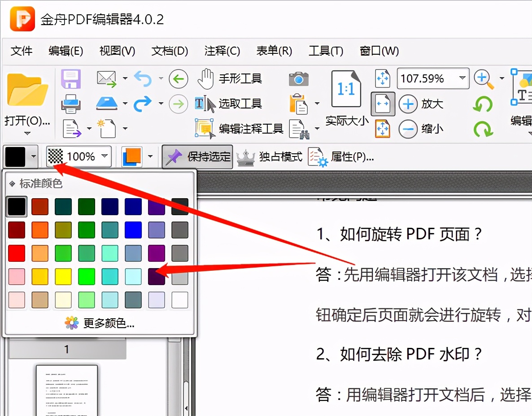
Task: Open the zoom percentage 107.59% dropdown
Action: point(462,78)
